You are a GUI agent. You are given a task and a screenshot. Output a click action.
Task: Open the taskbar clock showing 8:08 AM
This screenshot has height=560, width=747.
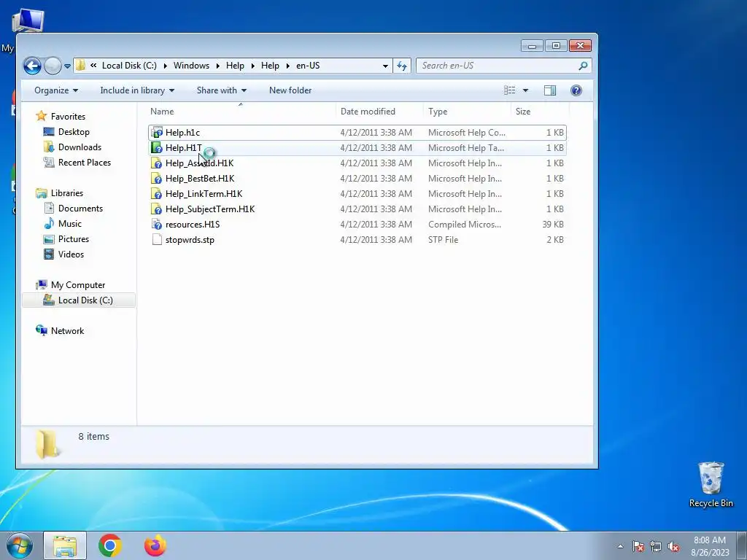710,545
